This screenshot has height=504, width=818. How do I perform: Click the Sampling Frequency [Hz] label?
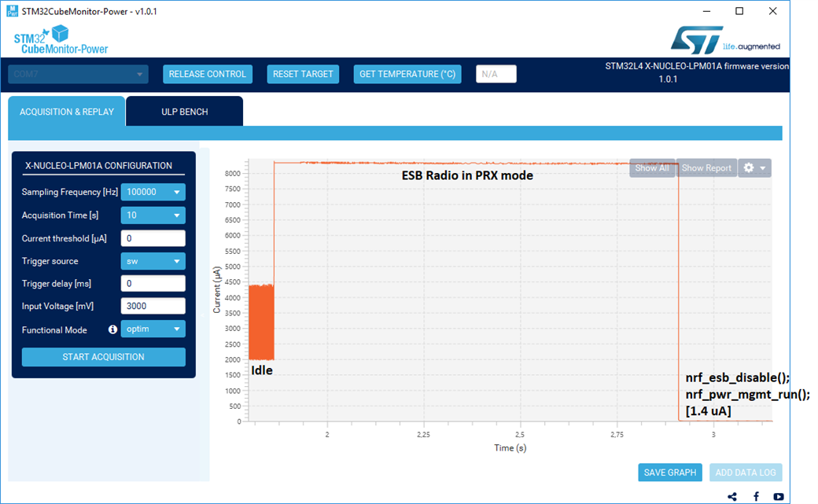(69, 192)
